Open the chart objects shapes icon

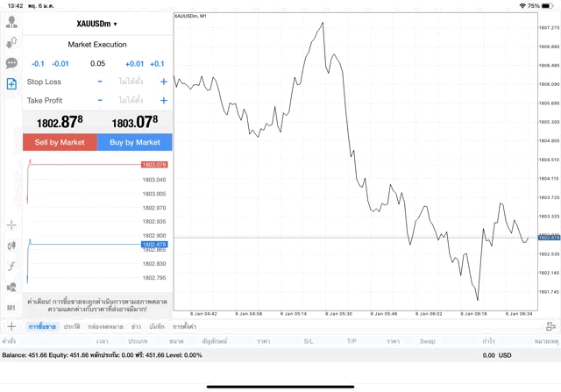click(11, 287)
